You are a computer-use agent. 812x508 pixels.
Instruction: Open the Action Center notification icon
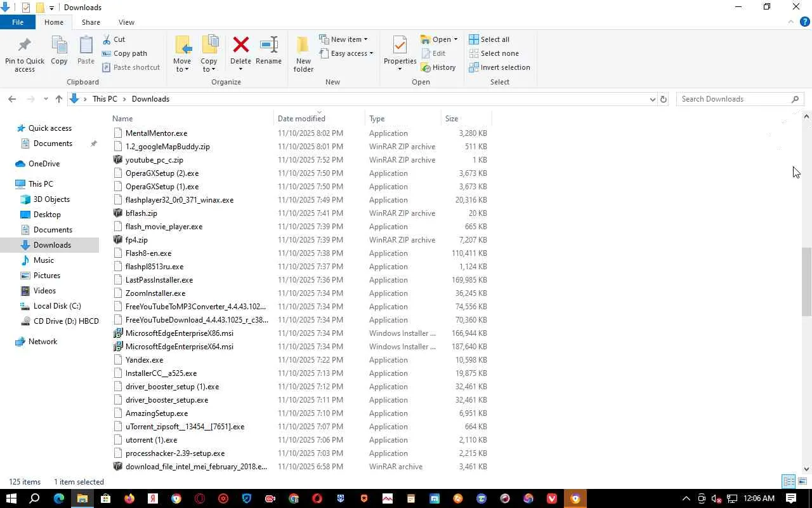791,498
